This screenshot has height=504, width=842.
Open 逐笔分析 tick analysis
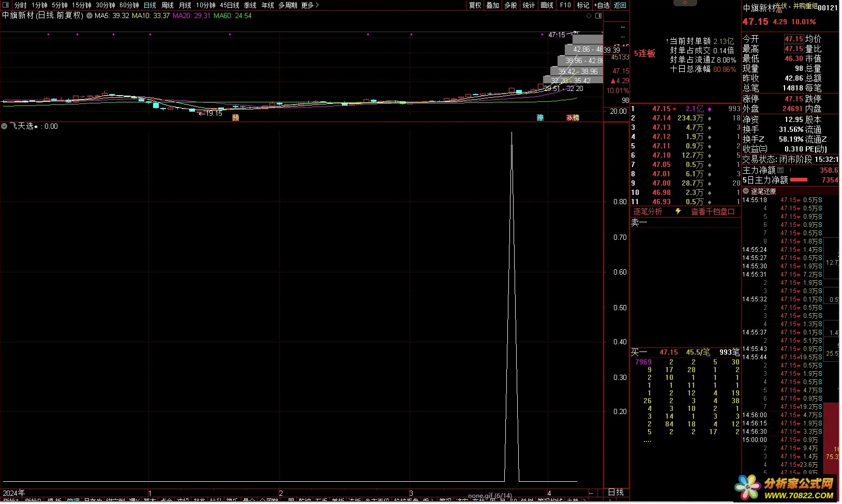click(x=648, y=211)
